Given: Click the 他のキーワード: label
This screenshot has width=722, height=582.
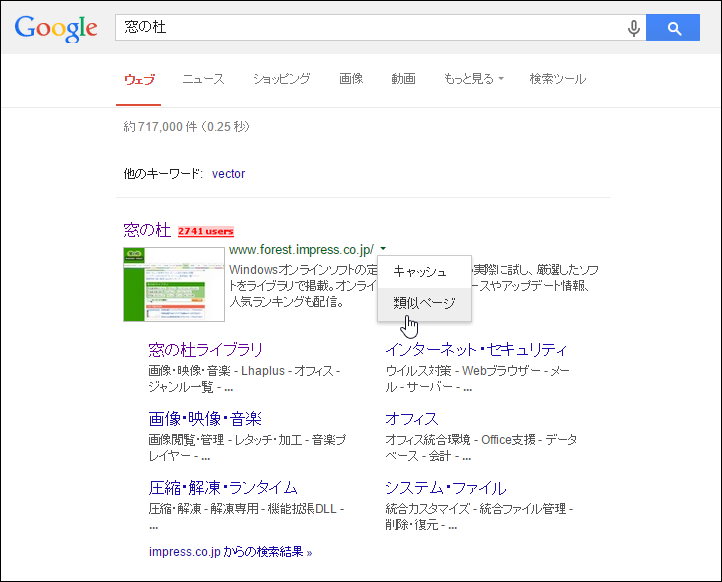Looking at the screenshot, I should tap(163, 174).
